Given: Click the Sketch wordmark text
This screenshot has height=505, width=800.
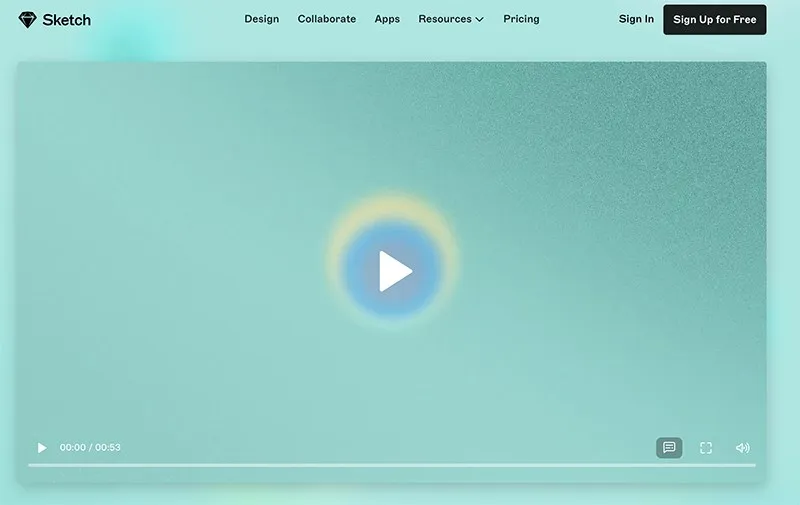Looking at the screenshot, I should pyautogui.click(x=66, y=20).
